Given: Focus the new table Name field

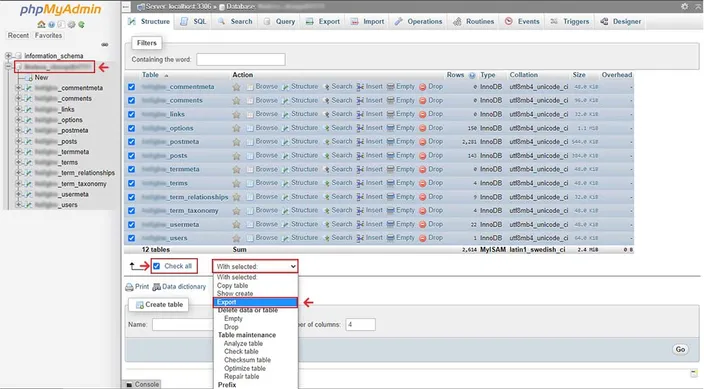Looking at the screenshot, I should (182, 324).
